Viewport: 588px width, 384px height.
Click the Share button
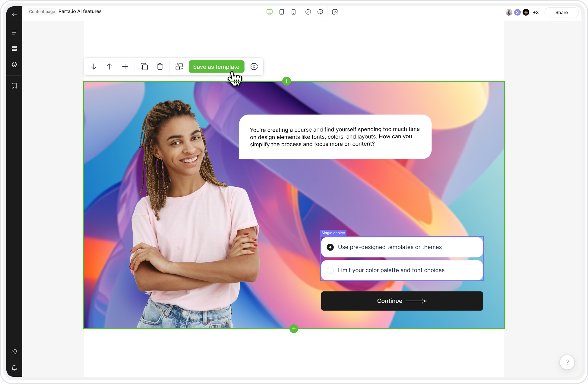point(561,12)
